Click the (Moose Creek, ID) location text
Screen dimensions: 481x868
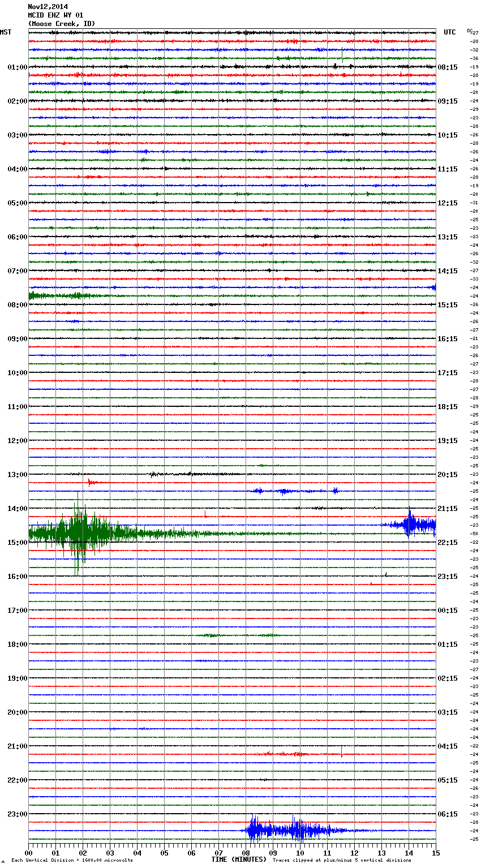[x=62, y=24]
